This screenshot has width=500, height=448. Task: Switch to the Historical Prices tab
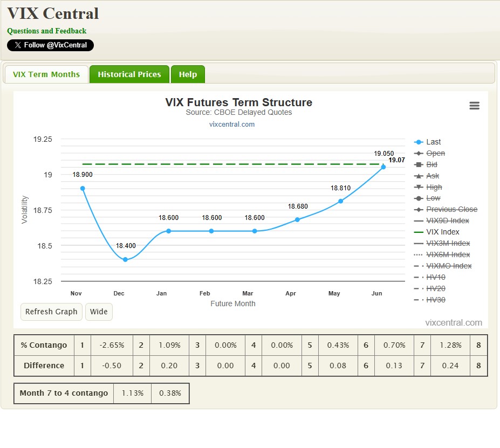coord(129,74)
